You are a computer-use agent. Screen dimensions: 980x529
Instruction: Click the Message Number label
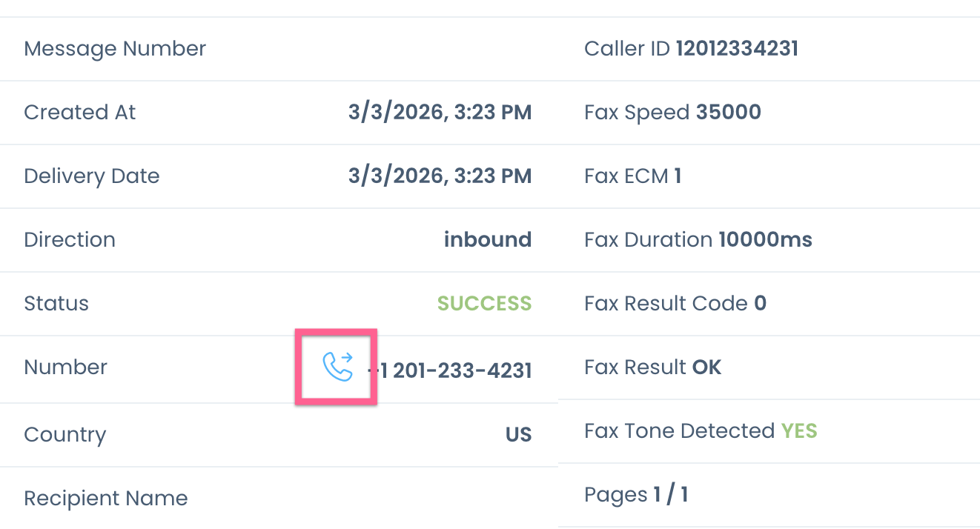click(x=115, y=49)
